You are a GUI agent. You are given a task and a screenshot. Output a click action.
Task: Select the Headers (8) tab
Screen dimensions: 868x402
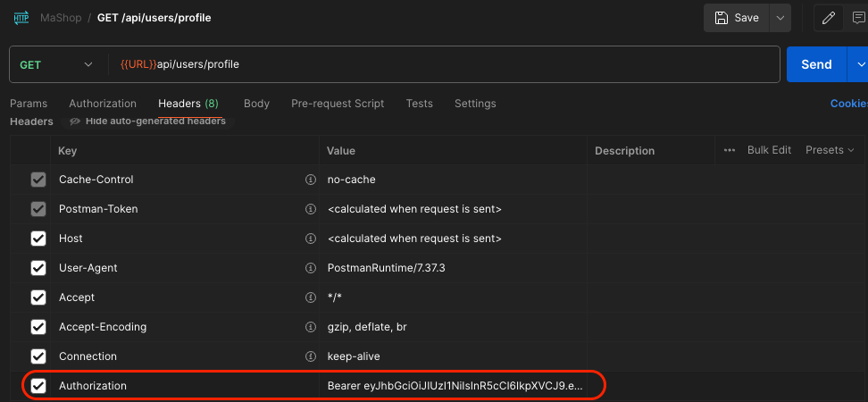[188, 104]
